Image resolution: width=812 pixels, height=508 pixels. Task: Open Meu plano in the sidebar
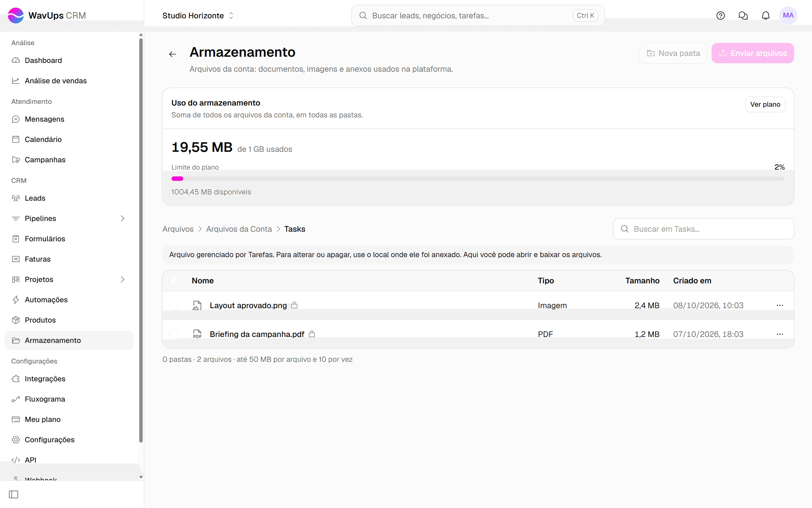(69, 419)
